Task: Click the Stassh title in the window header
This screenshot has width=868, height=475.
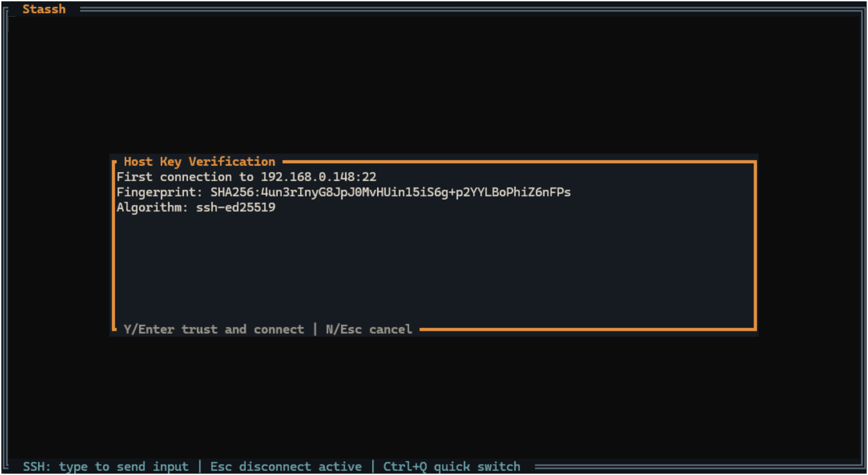Action: [x=44, y=9]
